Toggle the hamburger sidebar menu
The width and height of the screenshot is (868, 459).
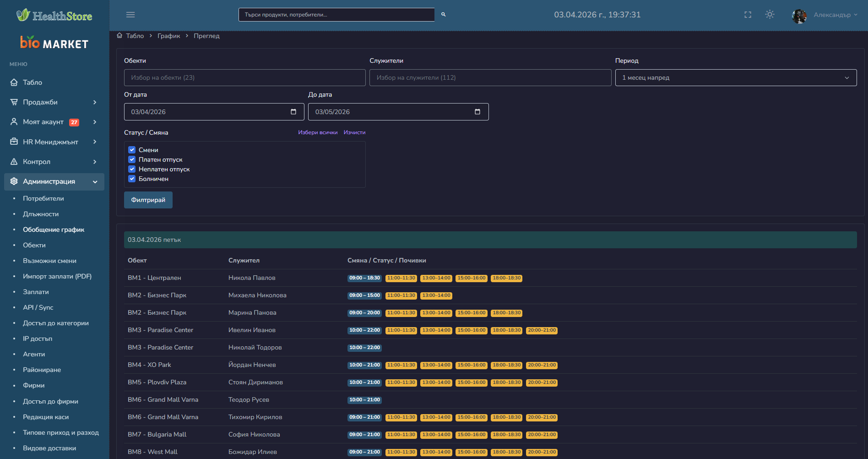130,15
